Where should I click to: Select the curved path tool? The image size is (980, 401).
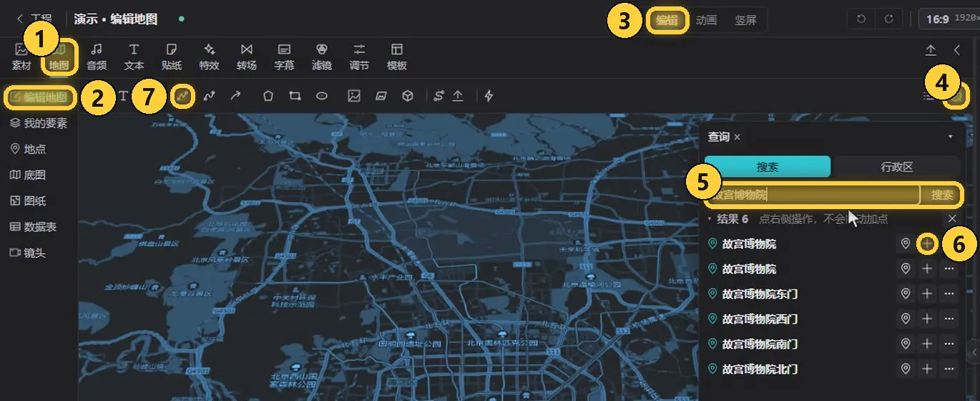pyautogui.click(x=210, y=96)
